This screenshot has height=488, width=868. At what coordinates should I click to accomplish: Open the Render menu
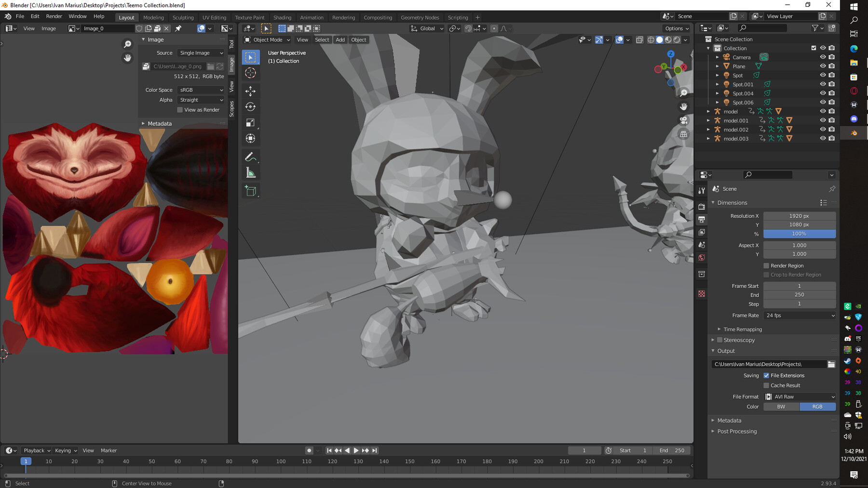(54, 16)
